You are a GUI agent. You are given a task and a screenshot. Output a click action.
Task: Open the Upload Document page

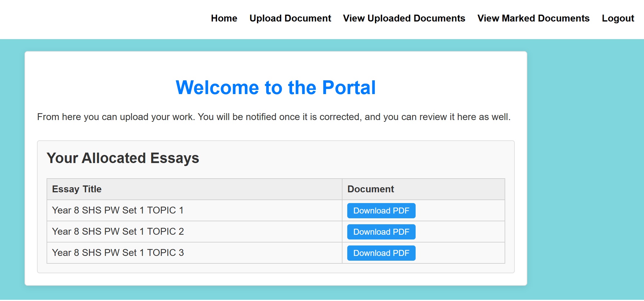(x=290, y=18)
